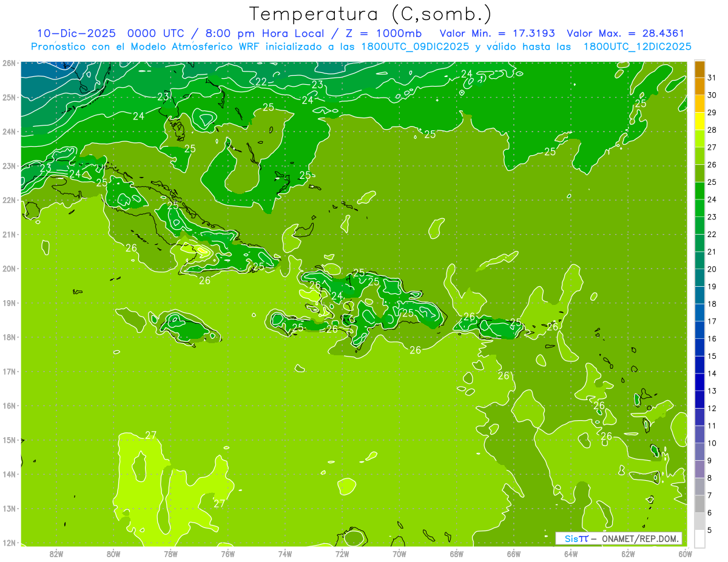Click the '80W' longitude axis label
728x562 pixels.
click(113, 554)
